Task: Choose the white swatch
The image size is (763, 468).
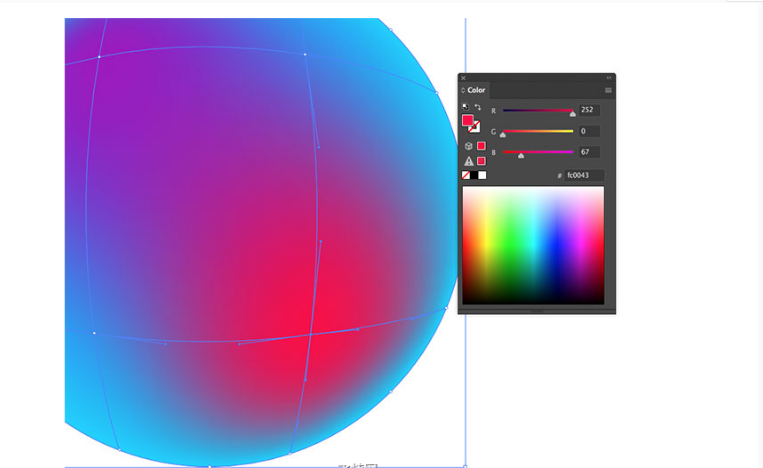Action: pos(482,175)
